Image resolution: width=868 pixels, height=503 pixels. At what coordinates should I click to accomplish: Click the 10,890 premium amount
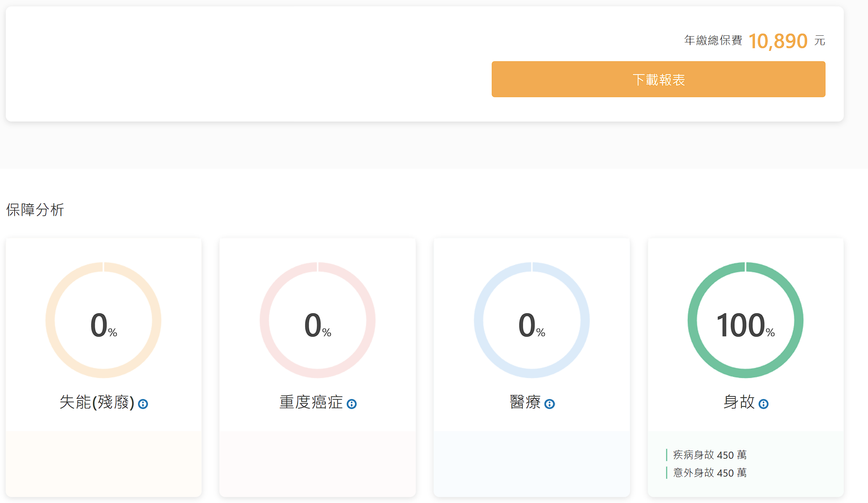point(778,41)
